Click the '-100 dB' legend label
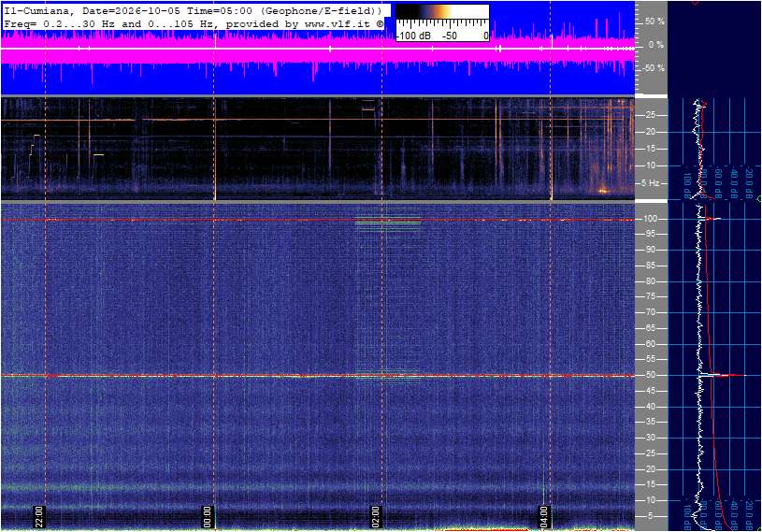Image resolution: width=762 pixels, height=532 pixels. (x=413, y=36)
